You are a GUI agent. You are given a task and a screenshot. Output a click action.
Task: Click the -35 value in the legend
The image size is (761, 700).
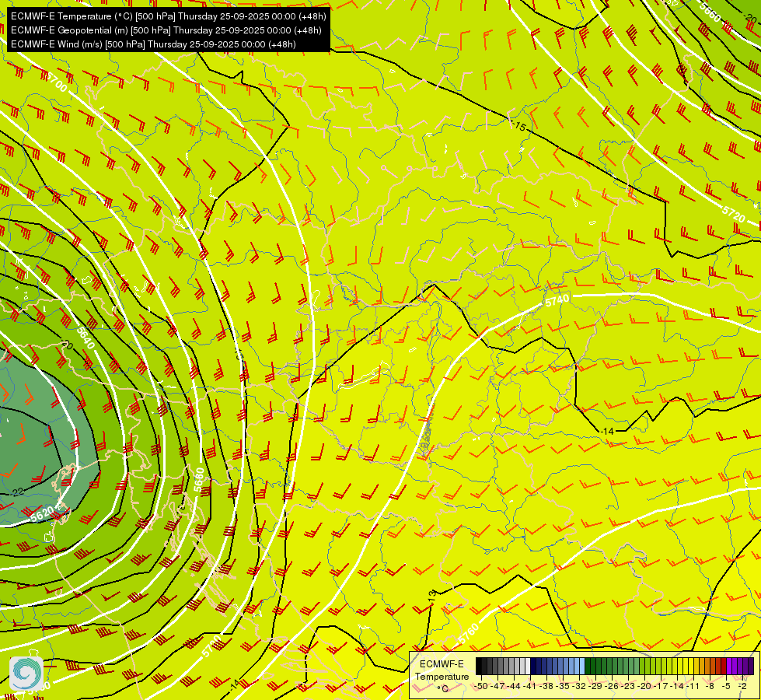[x=563, y=686]
